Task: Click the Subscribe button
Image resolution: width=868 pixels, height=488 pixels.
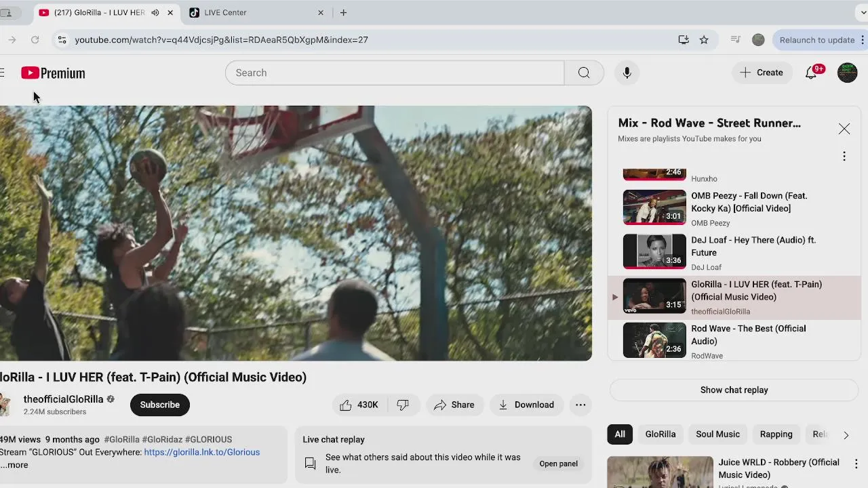Action: [x=160, y=405]
